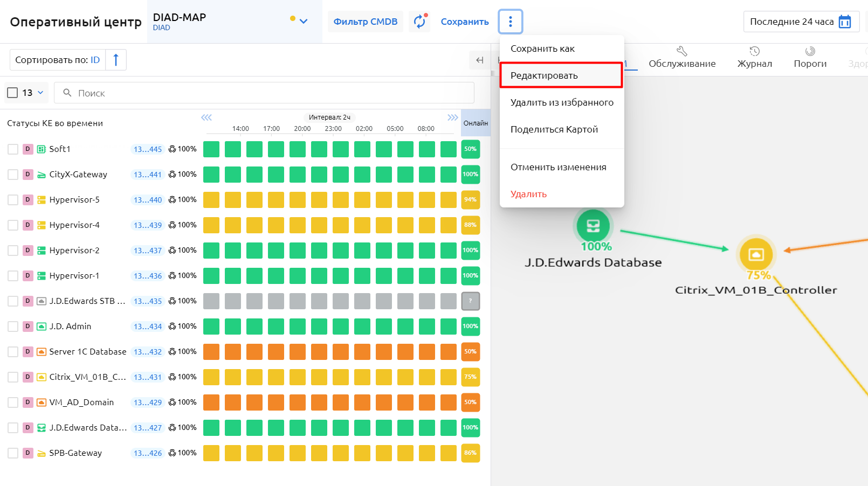Collapse the panel with left arrow icon
Viewport: 868px width, 486px height.
pyautogui.click(x=479, y=60)
